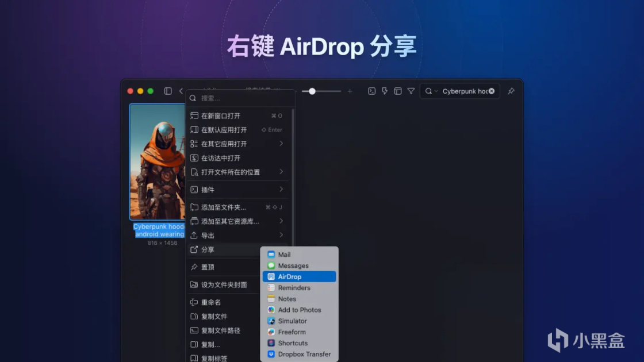This screenshot has height=362, width=644.
Task: Expand the 插件 submenu
Action: click(x=238, y=190)
